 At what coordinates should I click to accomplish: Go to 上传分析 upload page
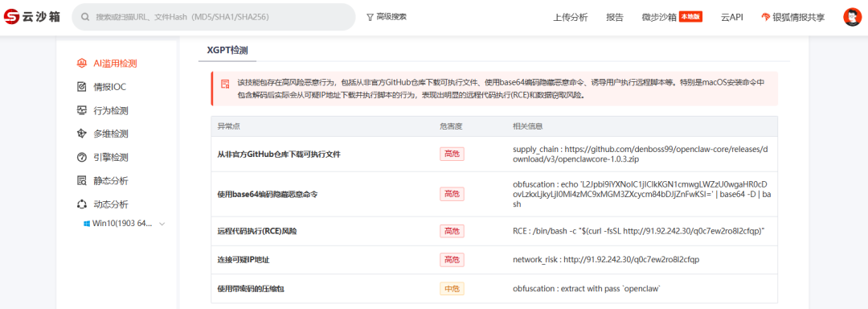pyautogui.click(x=570, y=17)
